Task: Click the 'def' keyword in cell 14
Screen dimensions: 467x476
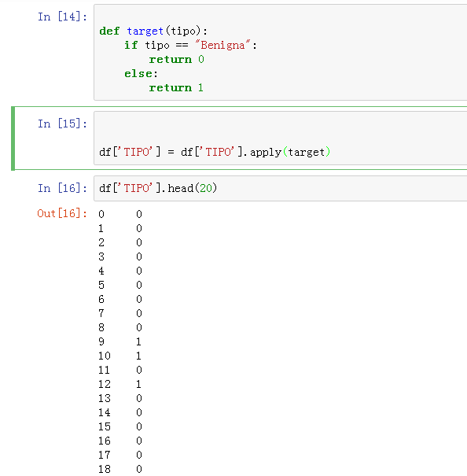Action: 109,31
